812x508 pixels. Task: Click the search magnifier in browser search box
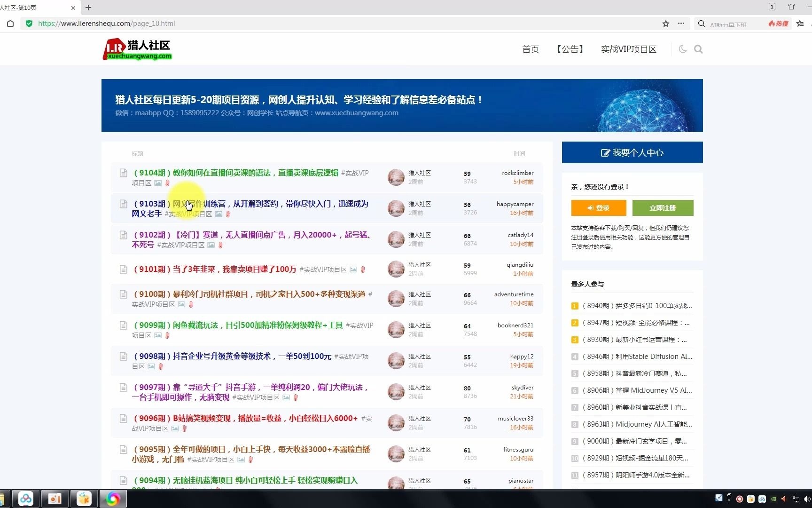pyautogui.click(x=702, y=24)
